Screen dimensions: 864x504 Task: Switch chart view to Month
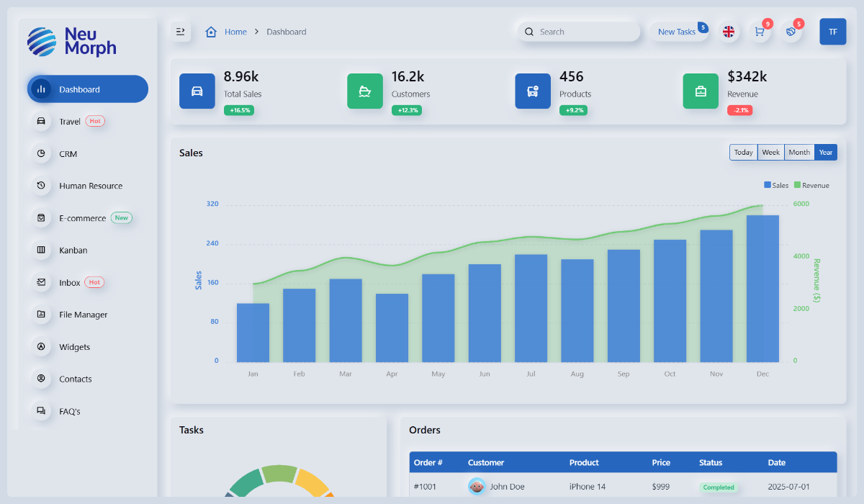coord(798,152)
